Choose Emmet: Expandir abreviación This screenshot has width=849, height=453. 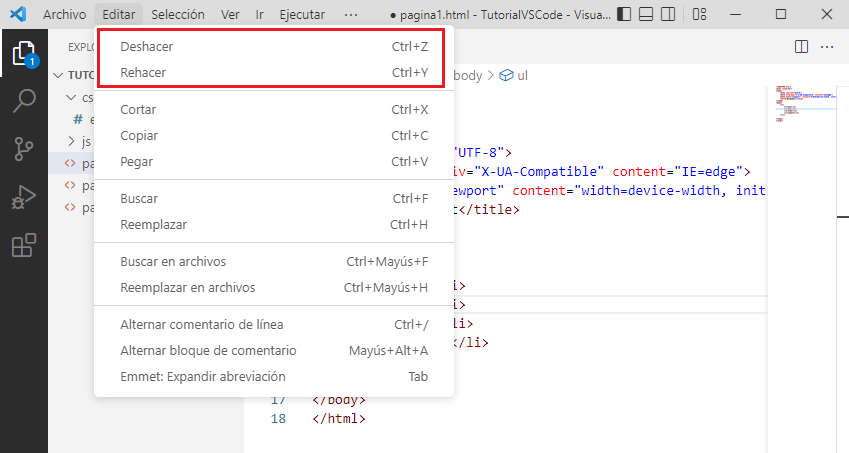(274, 377)
